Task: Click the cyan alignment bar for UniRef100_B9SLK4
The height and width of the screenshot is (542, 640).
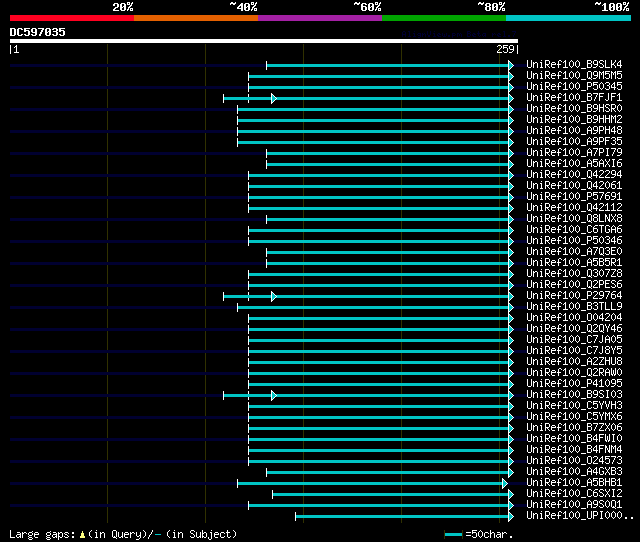Action: click(x=388, y=65)
